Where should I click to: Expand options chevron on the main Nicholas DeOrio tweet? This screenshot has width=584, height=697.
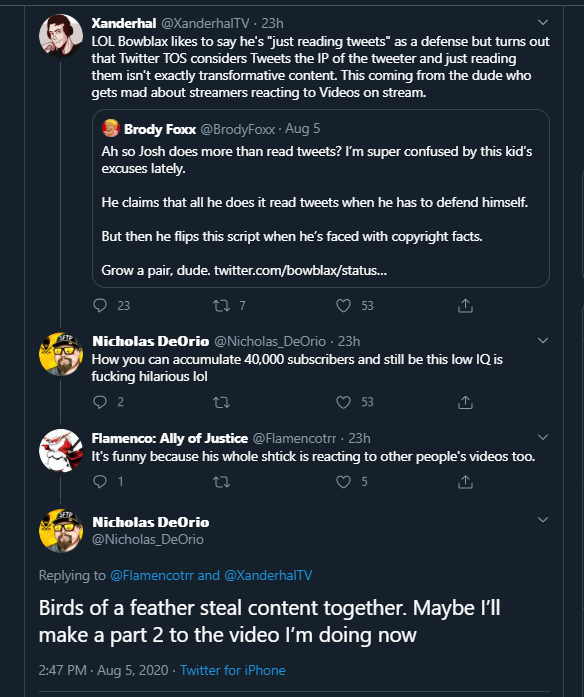[x=543, y=519]
